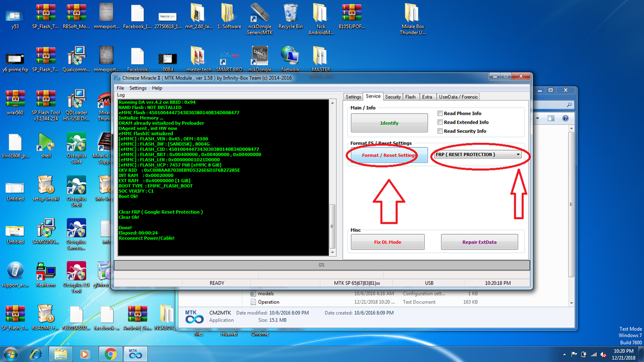Open the RBSoft_Mo... archive on desktop
This screenshot has width=644, height=362.
pyautogui.click(x=76, y=17)
